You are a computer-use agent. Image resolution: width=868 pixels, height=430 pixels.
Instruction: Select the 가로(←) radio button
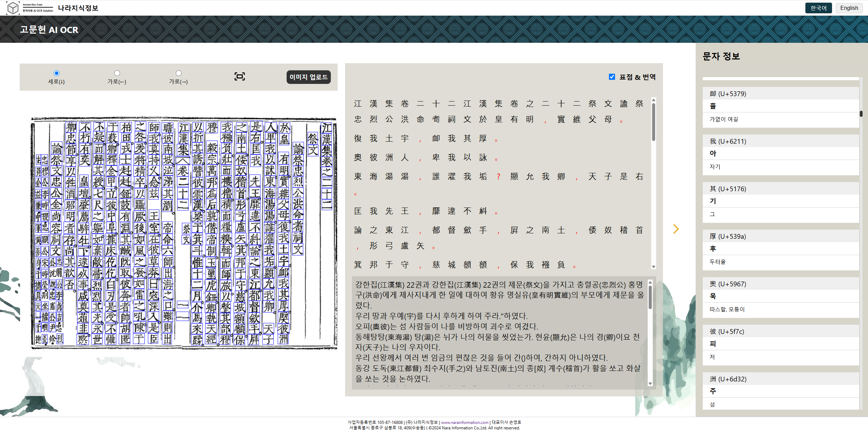click(x=117, y=73)
